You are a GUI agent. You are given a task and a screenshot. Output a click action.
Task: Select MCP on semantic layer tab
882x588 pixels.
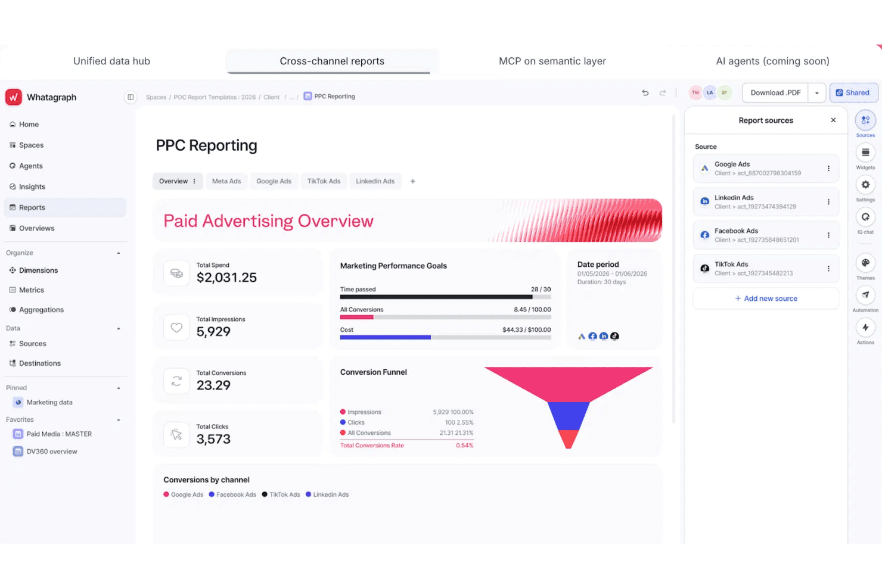click(x=552, y=61)
